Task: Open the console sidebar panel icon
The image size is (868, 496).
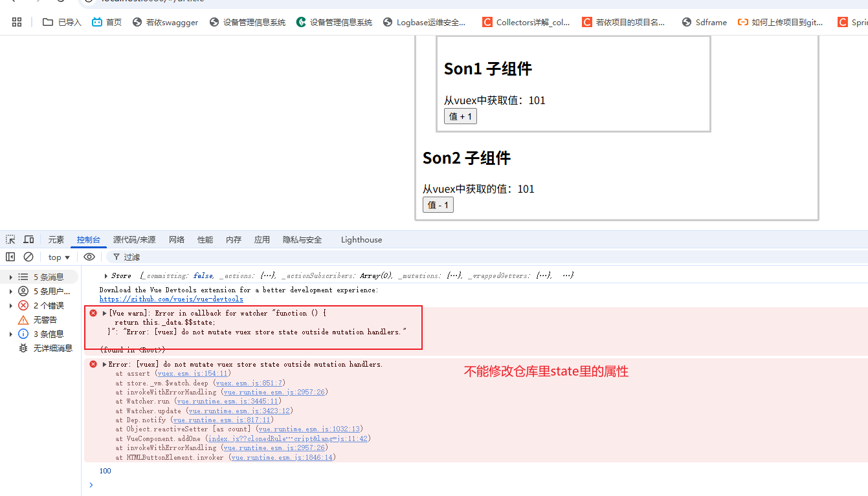Action: point(10,257)
